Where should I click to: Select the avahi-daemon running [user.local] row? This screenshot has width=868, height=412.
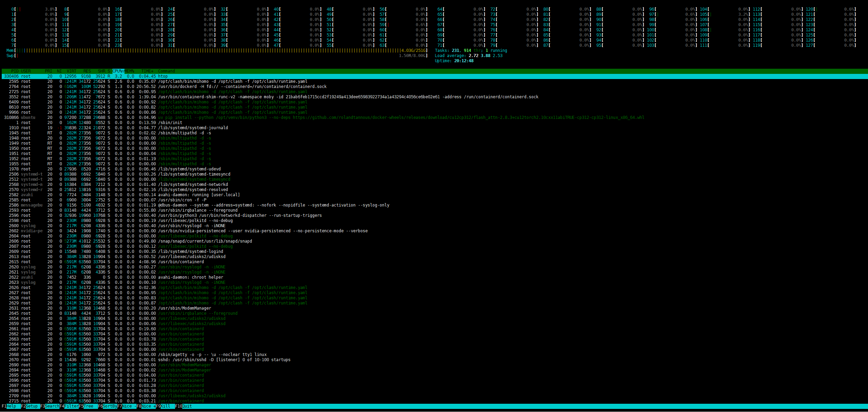coord(434,195)
